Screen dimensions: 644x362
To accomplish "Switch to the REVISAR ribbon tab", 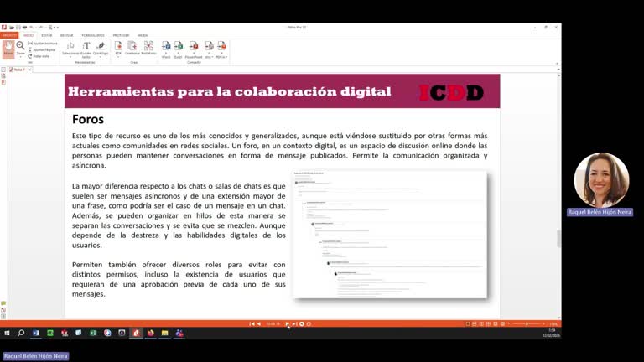I will [66, 35].
